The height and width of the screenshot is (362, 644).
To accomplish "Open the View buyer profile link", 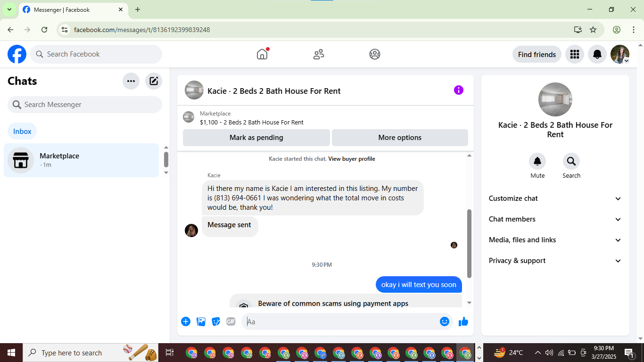I will point(352,159).
